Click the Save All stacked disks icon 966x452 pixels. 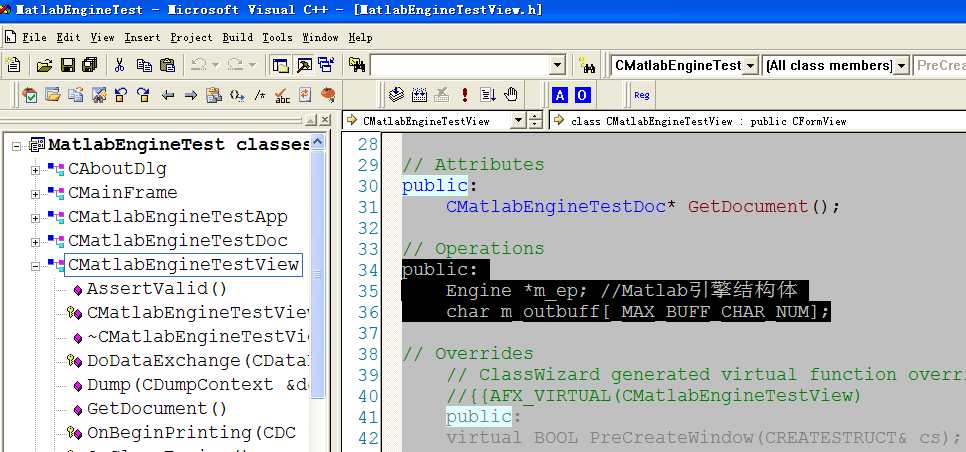pos(90,65)
